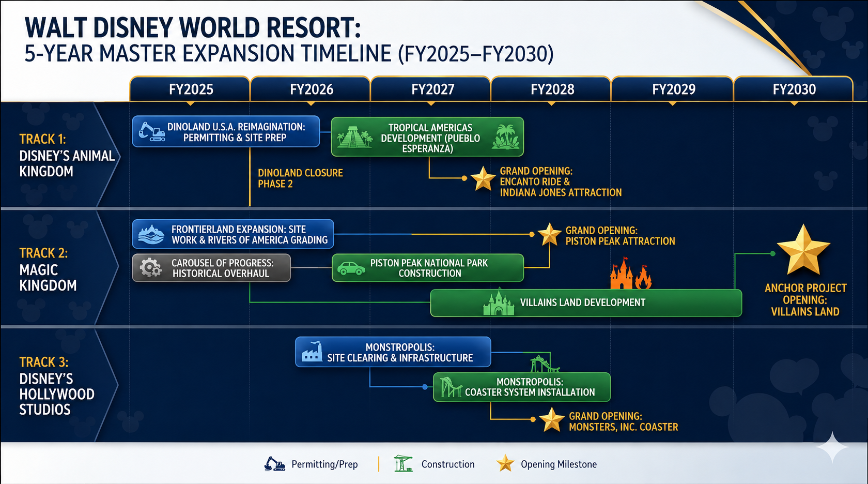This screenshot has height=484, width=868.
Task: Click the gold star for Monsters, Inc. Coaster
Action: (552, 419)
